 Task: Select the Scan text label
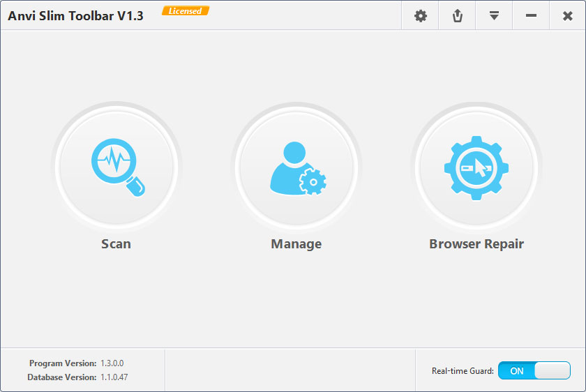(116, 244)
